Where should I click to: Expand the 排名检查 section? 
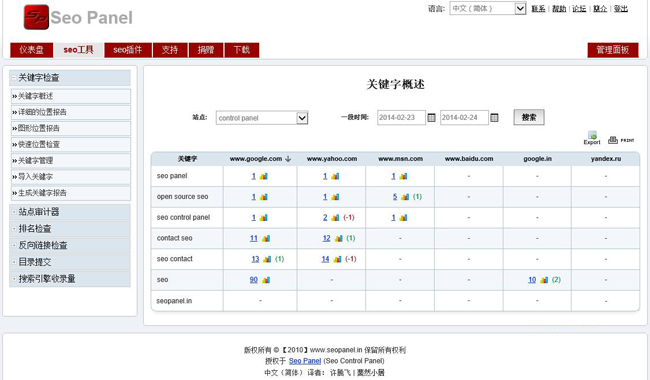[70, 229]
